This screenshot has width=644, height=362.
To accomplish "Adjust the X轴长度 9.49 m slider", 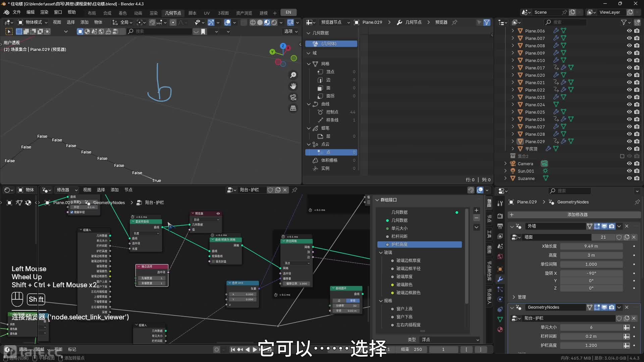I will click(x=591, y=246).
